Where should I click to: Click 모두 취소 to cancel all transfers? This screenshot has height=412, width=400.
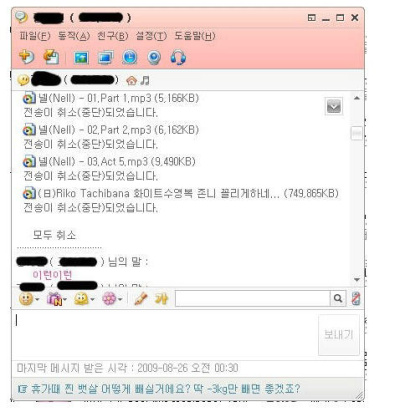pyautogui.click(x=54, y=235)
